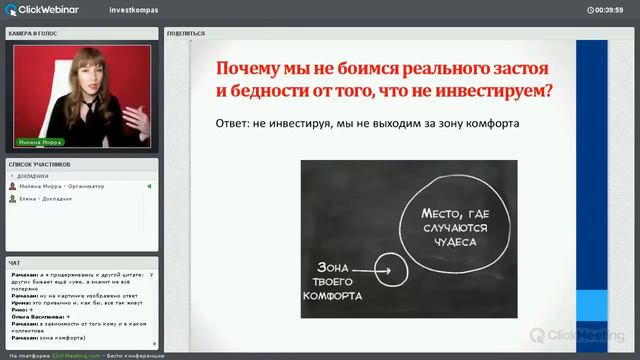This screenshot has height=360, width=640.
Task: Click the Милена Мирра name label on video
Action: [40, 142]
